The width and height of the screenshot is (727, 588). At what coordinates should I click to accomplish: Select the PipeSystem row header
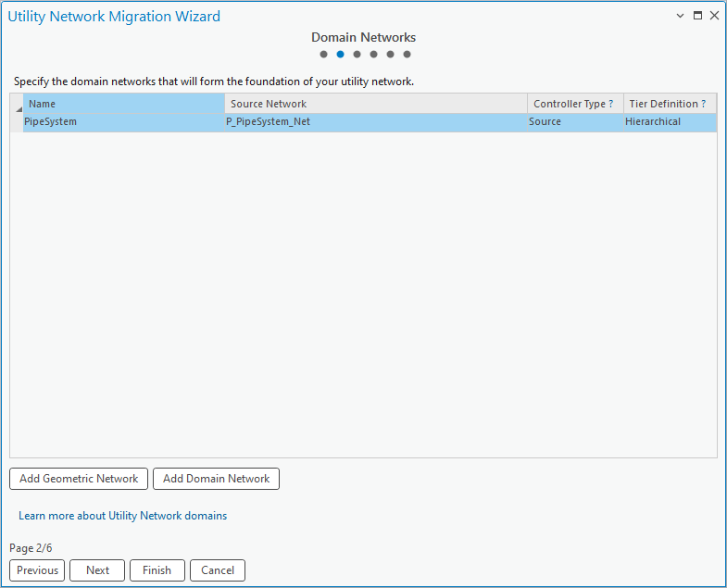click(17, 123)
